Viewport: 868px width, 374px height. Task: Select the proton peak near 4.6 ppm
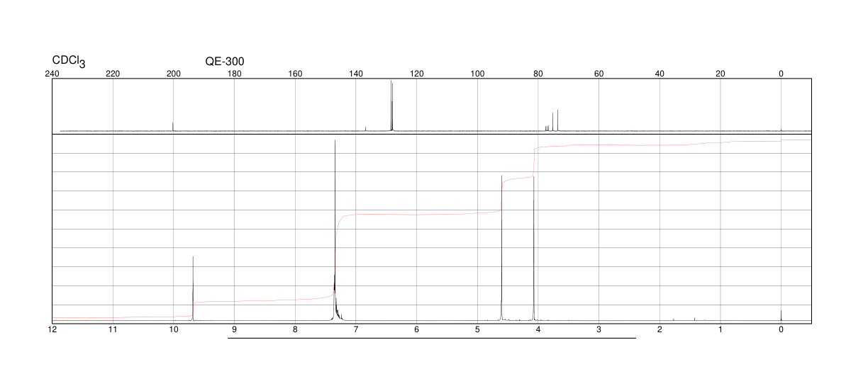[x=501, y=248]
